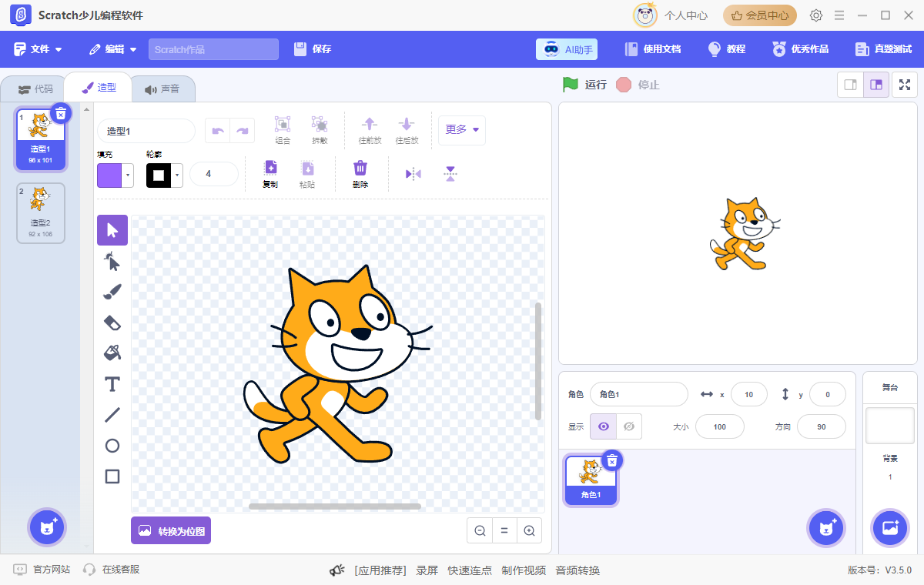This screenshot has height=585, width=924.
Task: Select the Brush tool
Action: coord(112,291)
